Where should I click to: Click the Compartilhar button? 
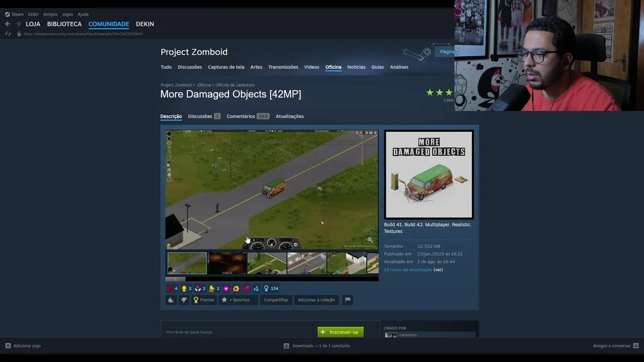point(276,300)
